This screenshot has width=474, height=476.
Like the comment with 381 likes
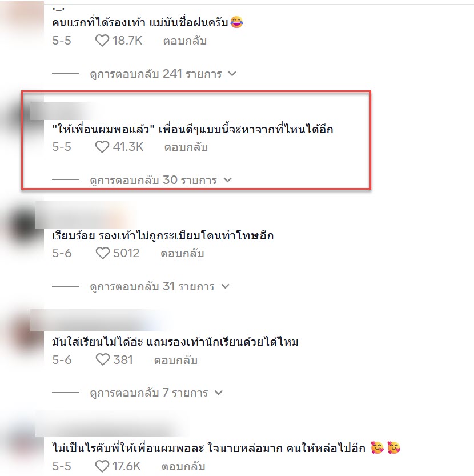click(103, 360)
